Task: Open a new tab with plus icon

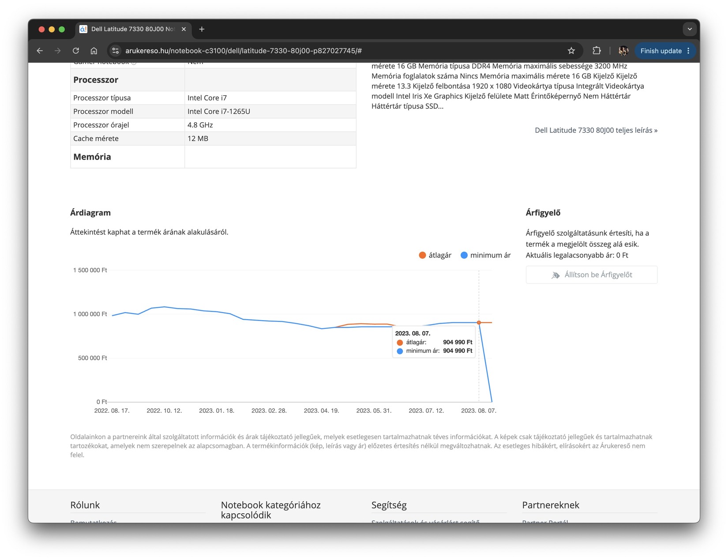Action: coord(202,29)
